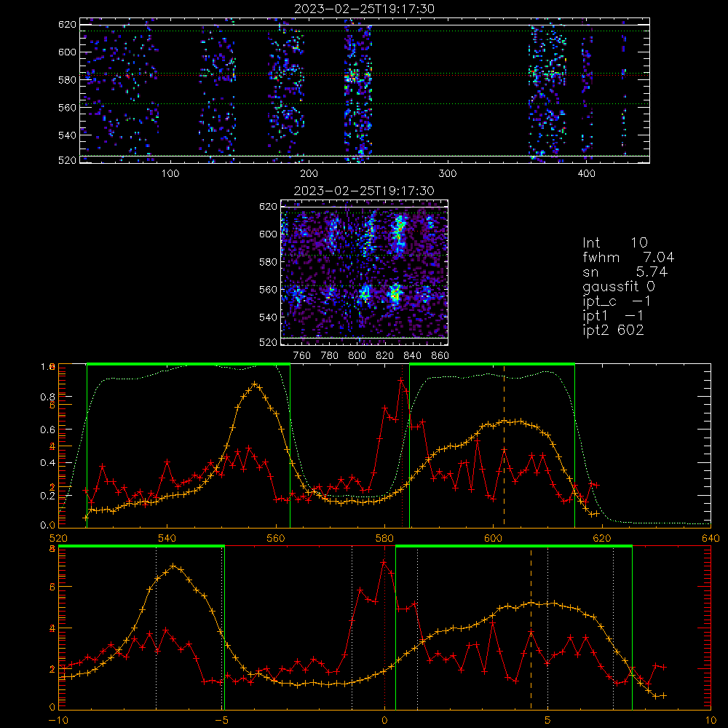Screen dimensions: 728x728
Task: Click the orange dashed marker in bottom plot
Action: 531,628
